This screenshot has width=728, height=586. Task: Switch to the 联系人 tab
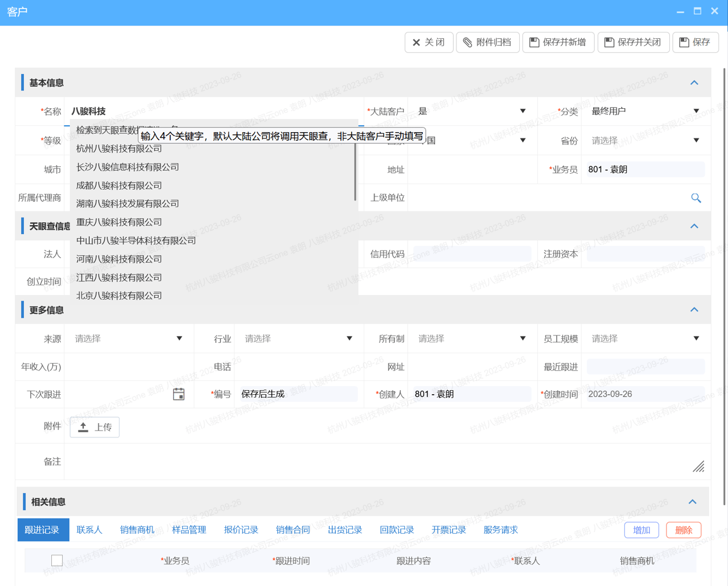click(89, 530)
